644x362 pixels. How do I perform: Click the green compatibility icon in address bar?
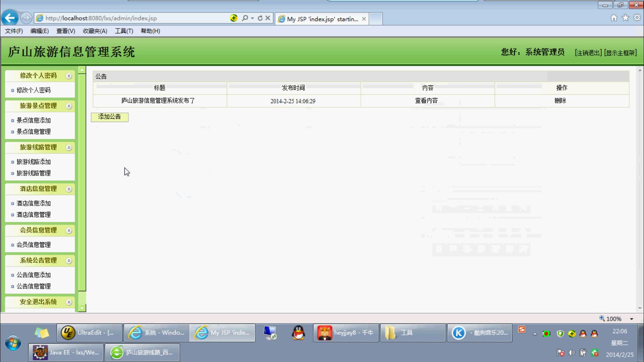click(234, 18)
